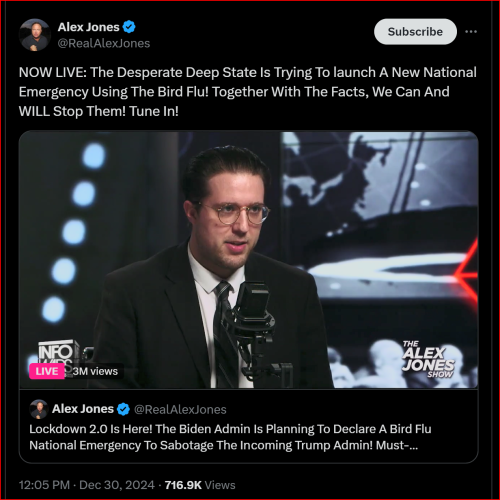Open the three-dot more options menu

tap(471, 32)
